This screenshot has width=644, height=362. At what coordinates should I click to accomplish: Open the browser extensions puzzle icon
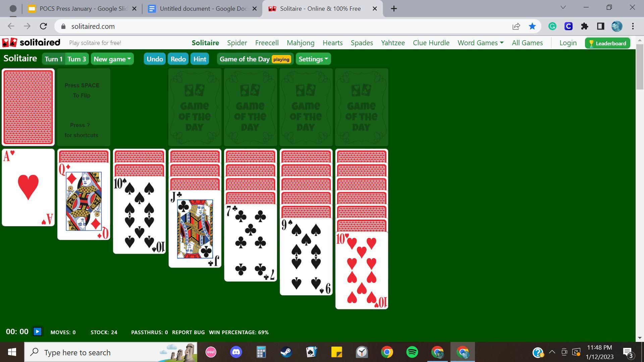coord(584,26)
